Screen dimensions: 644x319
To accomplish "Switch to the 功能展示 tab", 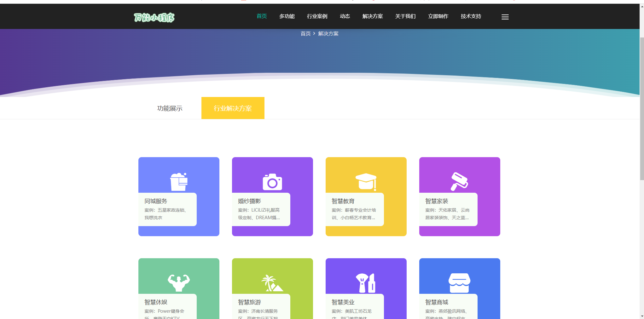I will tap(170, 108).
